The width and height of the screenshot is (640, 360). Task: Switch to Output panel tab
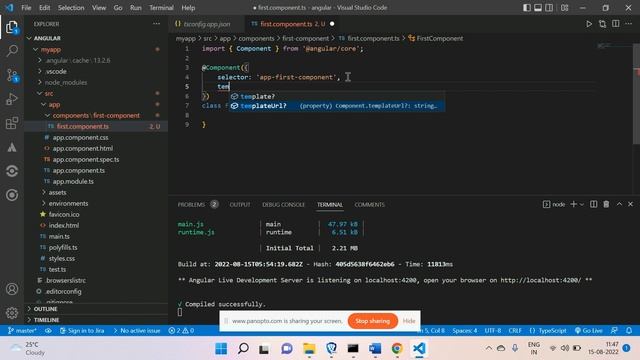point(240,204)
